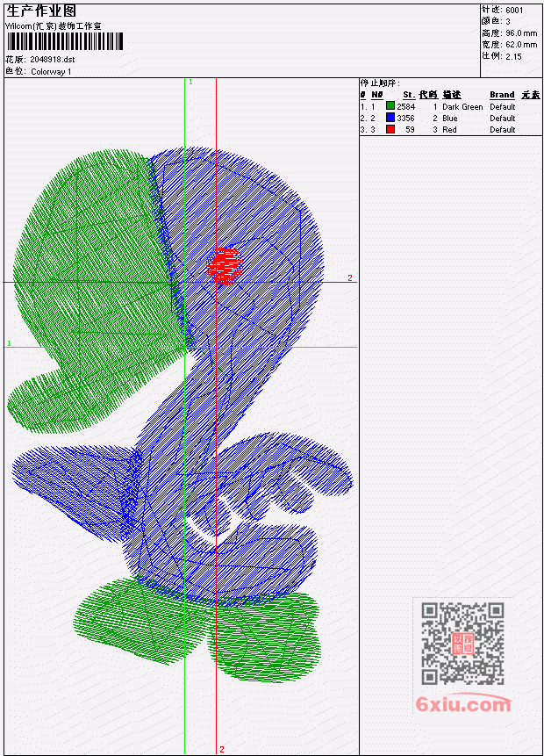Click the St. column header
Viewport: 544px width, 756px height.
tap(409, 95)
